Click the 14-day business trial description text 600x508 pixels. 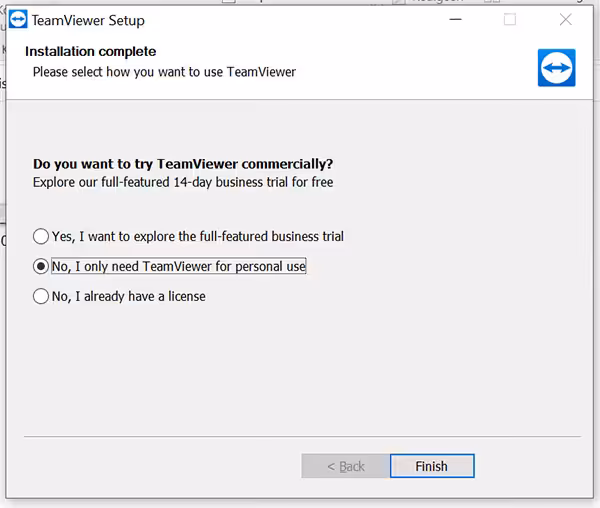pos(183,183)
